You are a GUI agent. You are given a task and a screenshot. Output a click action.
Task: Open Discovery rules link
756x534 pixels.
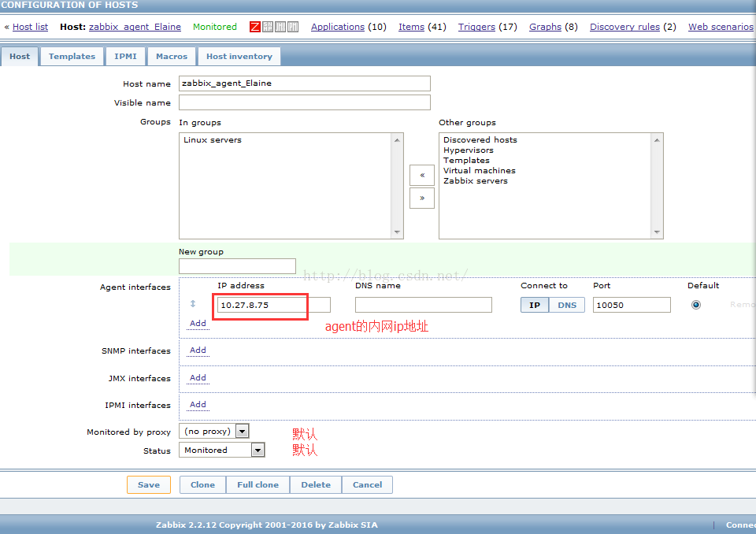[624, 27]
